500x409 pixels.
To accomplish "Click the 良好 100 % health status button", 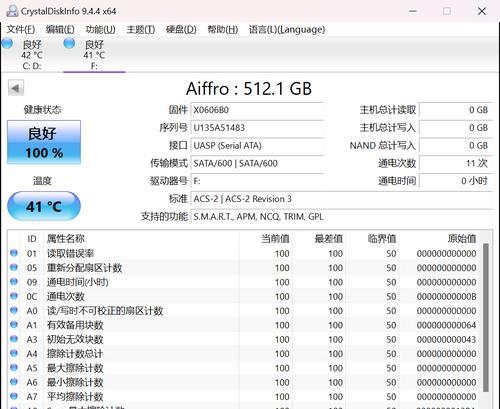I will (x=44, y=142).
